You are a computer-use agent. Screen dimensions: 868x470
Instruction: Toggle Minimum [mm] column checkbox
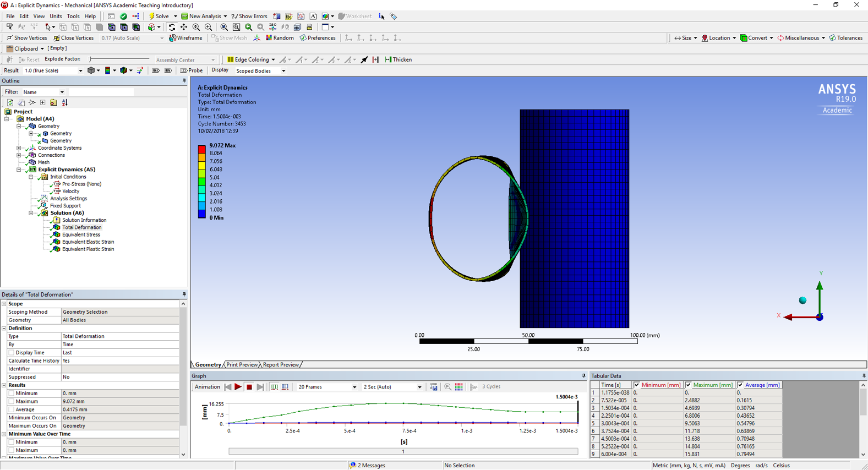click(637, 385)
